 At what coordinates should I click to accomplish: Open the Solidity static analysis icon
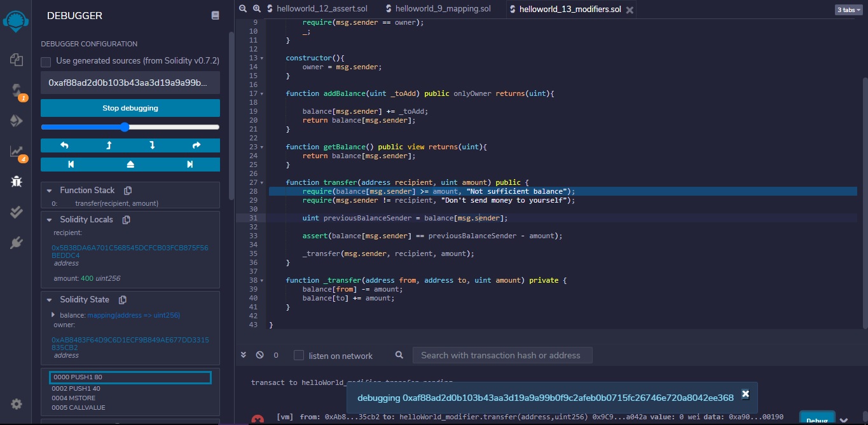click(x=17, y=151)
